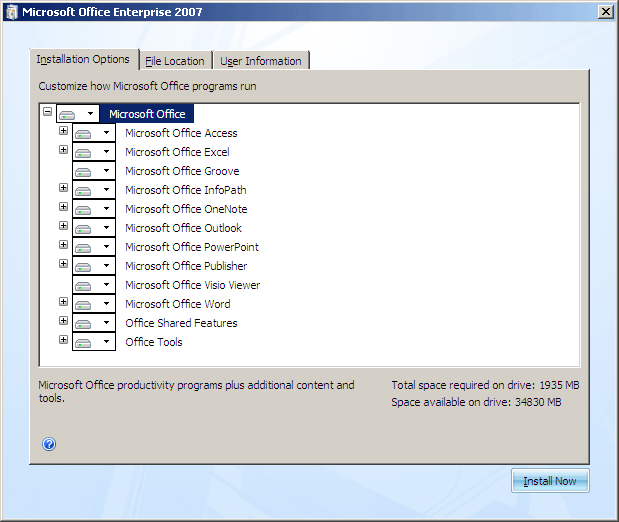The height and width of the screenshot is (522, 619).
Task: Select the Microsoft Office root label
Action: click(147, 114)
